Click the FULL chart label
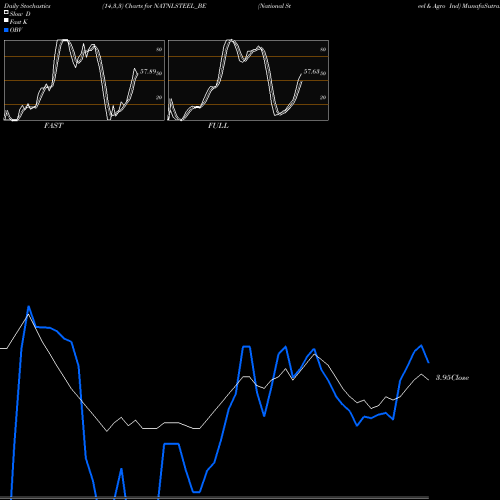 (x=218, y=126)
